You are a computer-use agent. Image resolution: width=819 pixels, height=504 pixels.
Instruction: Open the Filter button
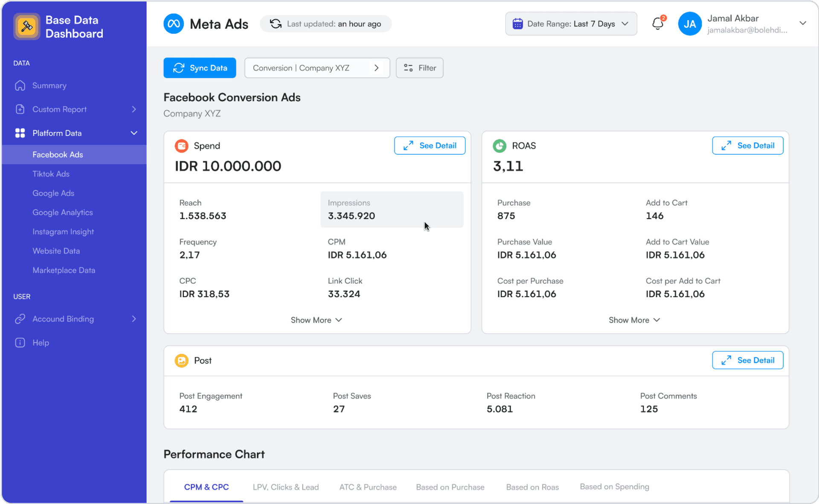tap(419, 68)
